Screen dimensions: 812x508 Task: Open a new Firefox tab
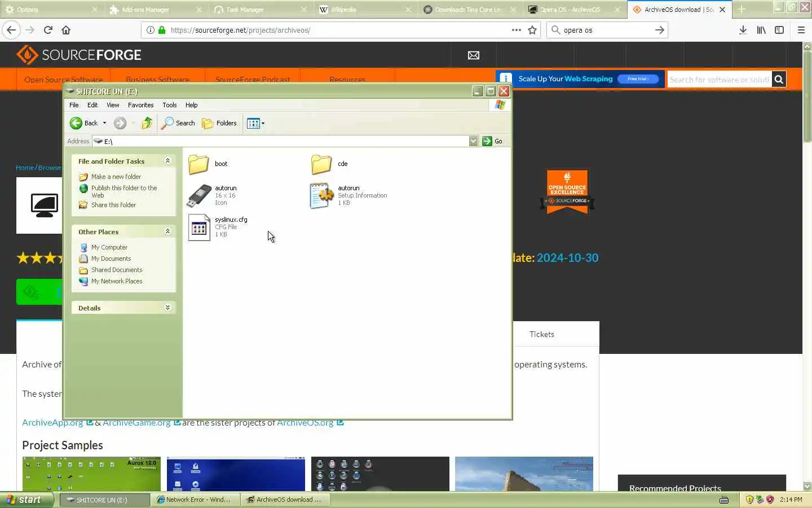pyautogui.click(x=742, y=9)
